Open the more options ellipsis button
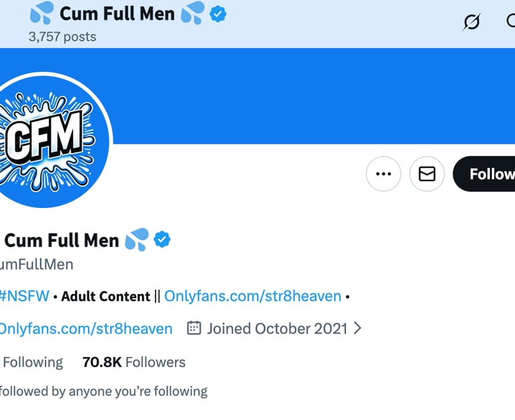Image resolution: width=515 pixels, height=420 pixels. click(384, 174)
